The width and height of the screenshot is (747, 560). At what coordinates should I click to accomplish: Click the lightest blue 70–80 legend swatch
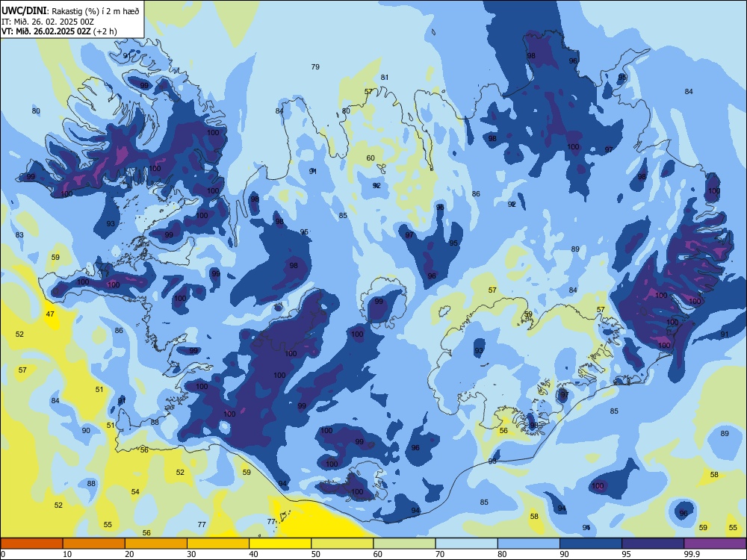click(x=466, y=544)
